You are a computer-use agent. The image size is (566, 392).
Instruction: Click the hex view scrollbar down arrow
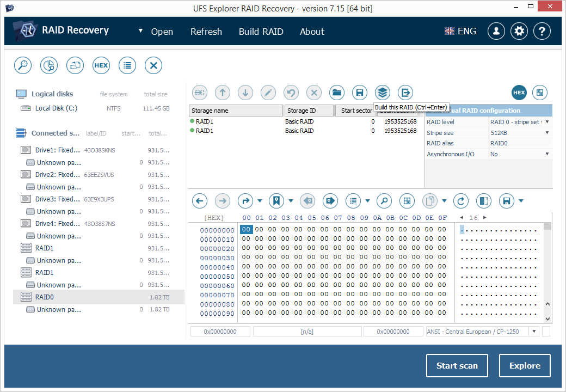[x=548, y=318]
